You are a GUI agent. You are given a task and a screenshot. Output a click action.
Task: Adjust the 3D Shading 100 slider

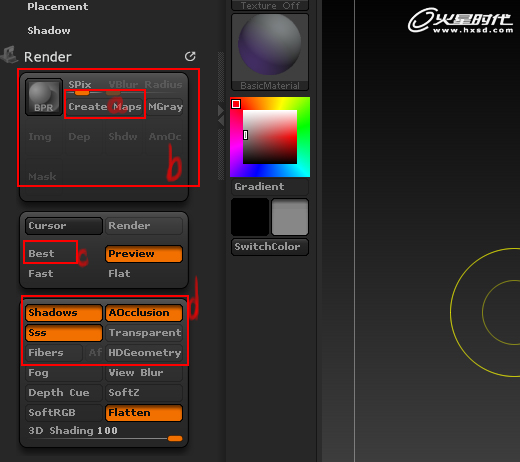pyautogui.click(x=104, y=433)
